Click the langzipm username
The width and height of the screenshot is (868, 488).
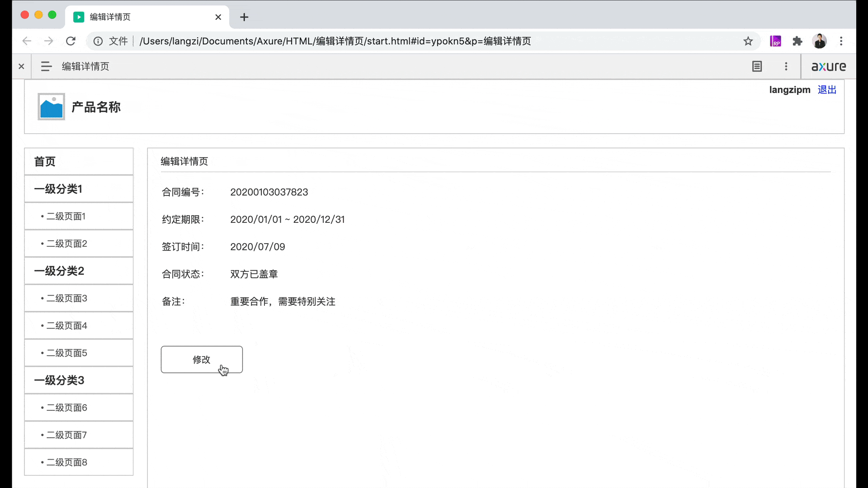[x=790, y=90]
